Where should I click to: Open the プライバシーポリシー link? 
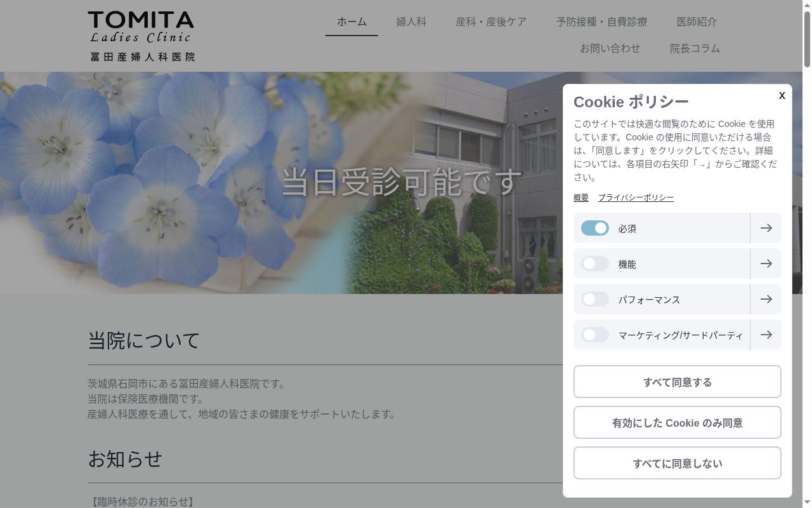click(x=636, y=197)
